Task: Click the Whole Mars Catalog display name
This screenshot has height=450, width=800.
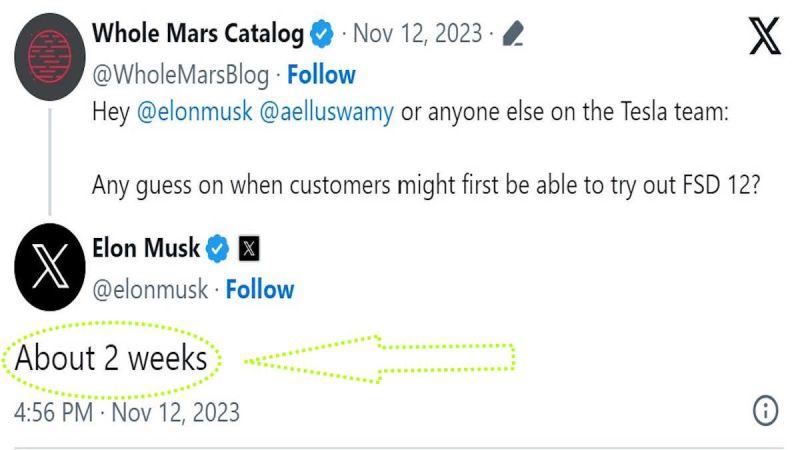Action: coord(197,34)
